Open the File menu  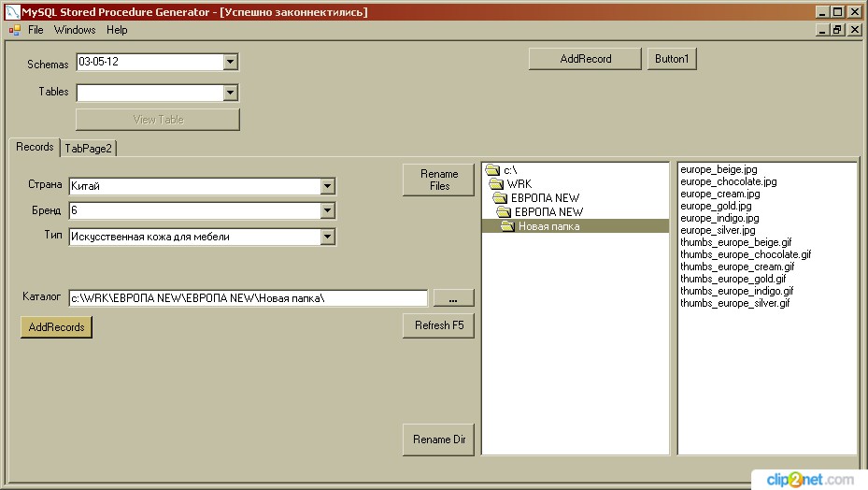(36, 30)
